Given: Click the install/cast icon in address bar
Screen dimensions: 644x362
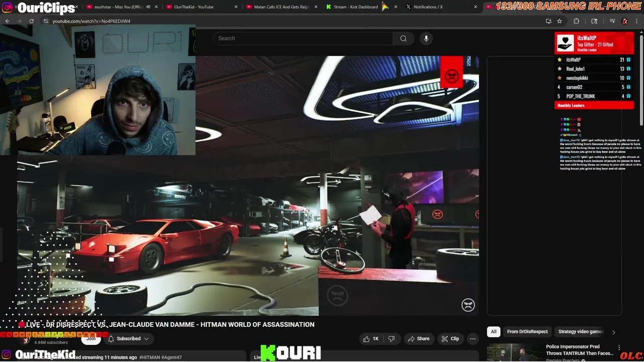Looking at the screenshot, I should pos(548,21).
